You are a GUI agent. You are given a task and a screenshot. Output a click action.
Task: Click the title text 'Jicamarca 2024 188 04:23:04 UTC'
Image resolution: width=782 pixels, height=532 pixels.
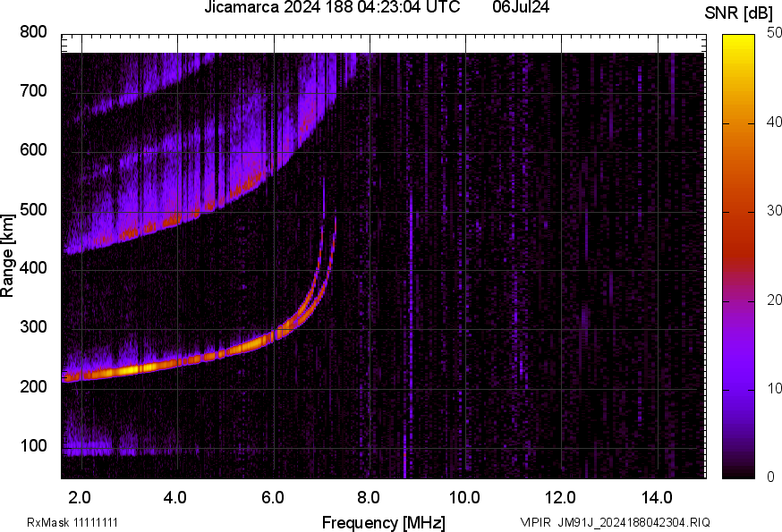pos(332,7)
